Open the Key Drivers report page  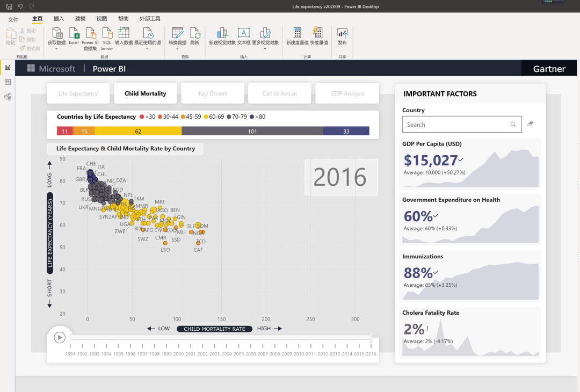pos(213,93)
